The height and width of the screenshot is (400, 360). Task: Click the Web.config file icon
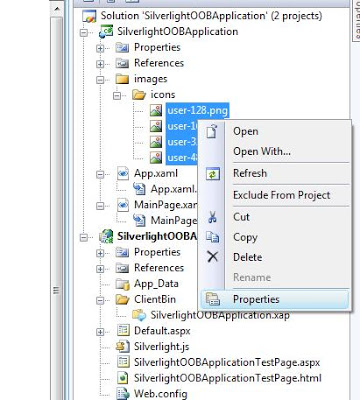[x=123, y=394]
